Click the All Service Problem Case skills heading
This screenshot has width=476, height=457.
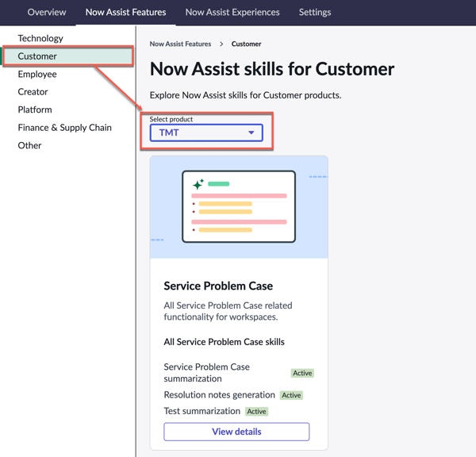point(224,342)
